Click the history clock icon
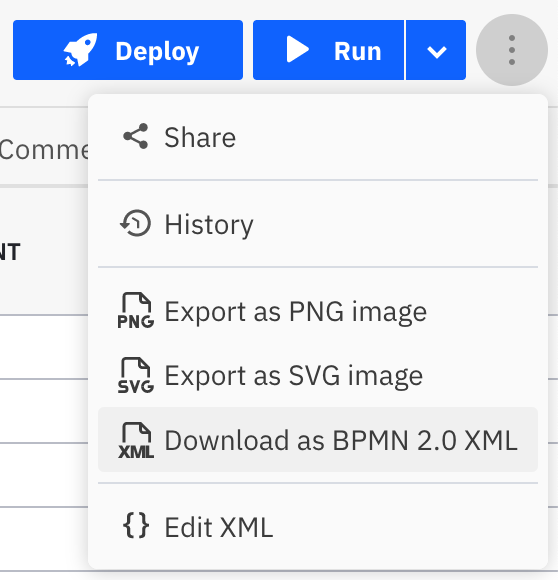The image size is (558, 580). 135,223
